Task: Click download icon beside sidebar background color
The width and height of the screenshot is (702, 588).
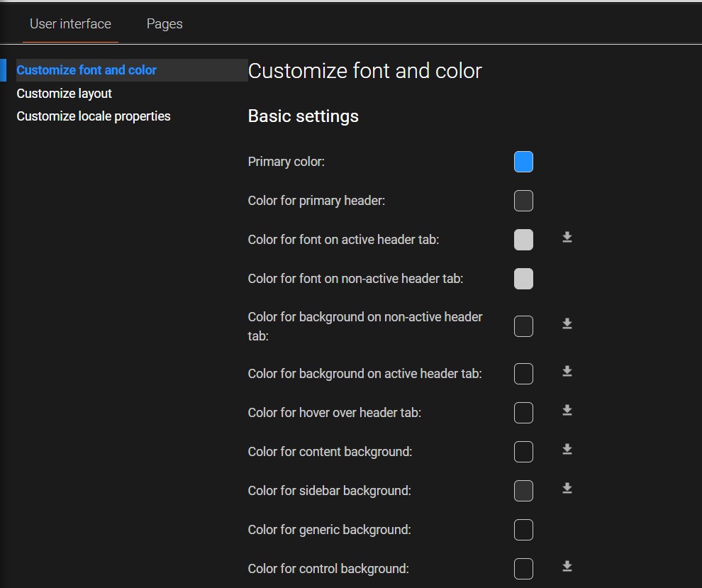Action: [567, 489]
